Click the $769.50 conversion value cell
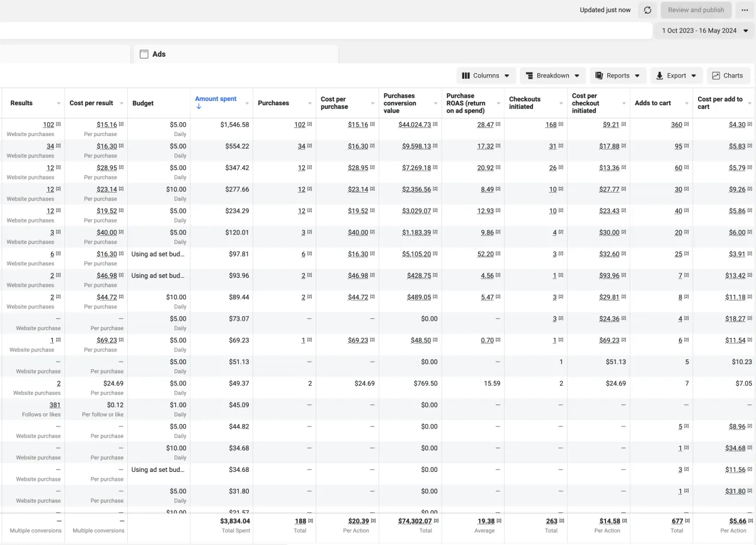 (425, 384)
